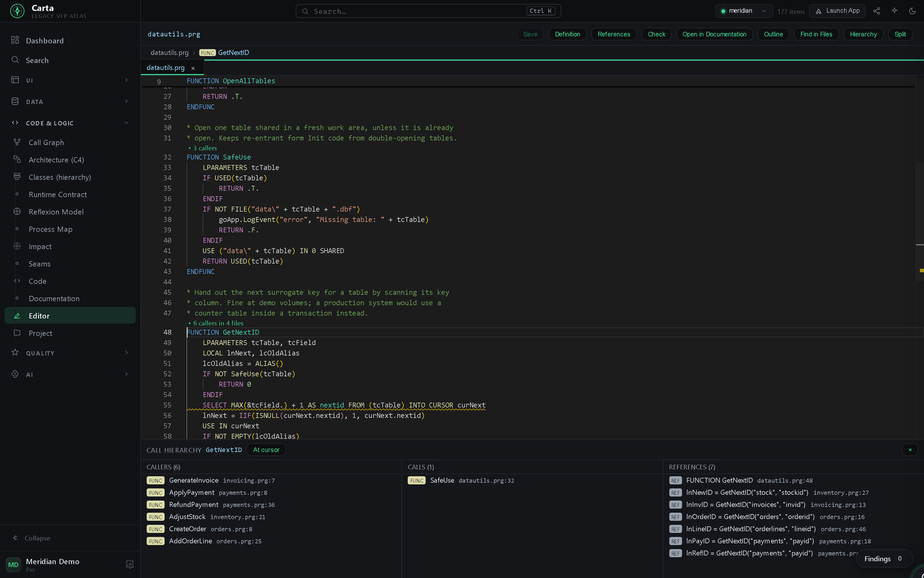Viewport: 924px width, 578px height.
Task: Click the sticky header FUNCTION OpenAllTables
Action: pos(231,81)
